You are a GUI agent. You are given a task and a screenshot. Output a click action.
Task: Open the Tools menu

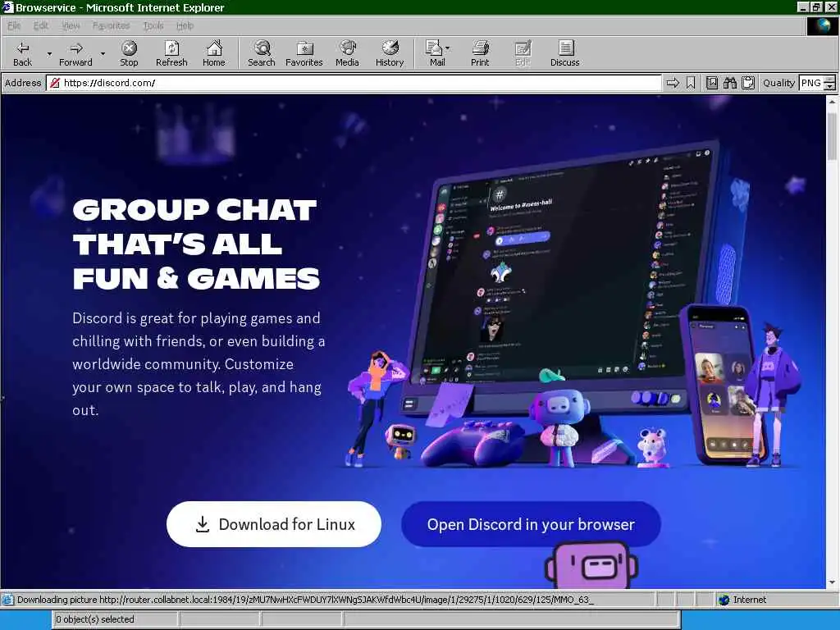click(153, 25)
